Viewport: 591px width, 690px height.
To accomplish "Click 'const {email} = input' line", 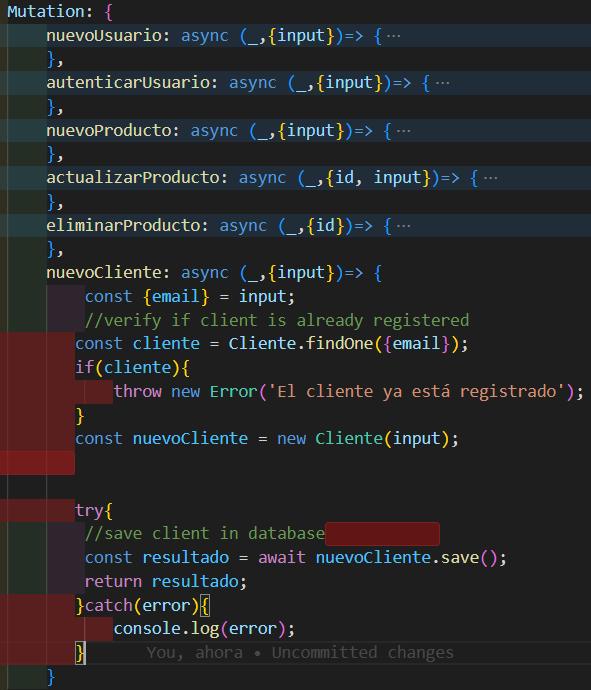I will (x=190, y=297).
